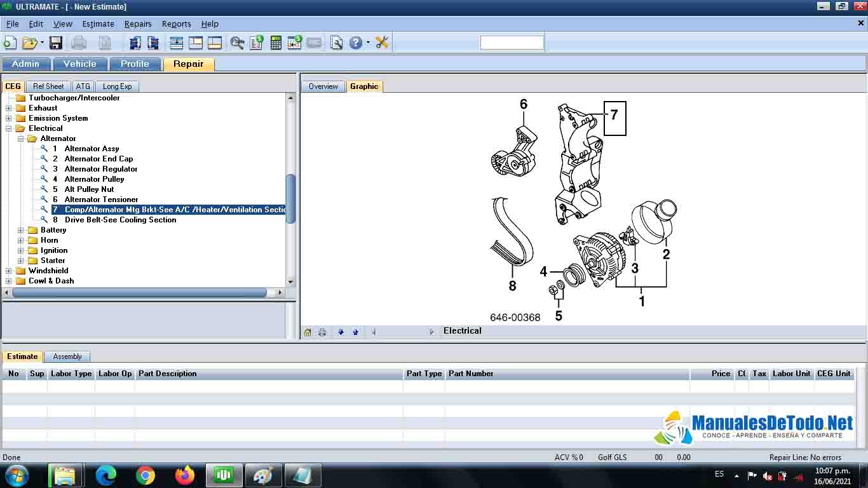
Task: Click the Windows Start button
Action: click(16, 475)
